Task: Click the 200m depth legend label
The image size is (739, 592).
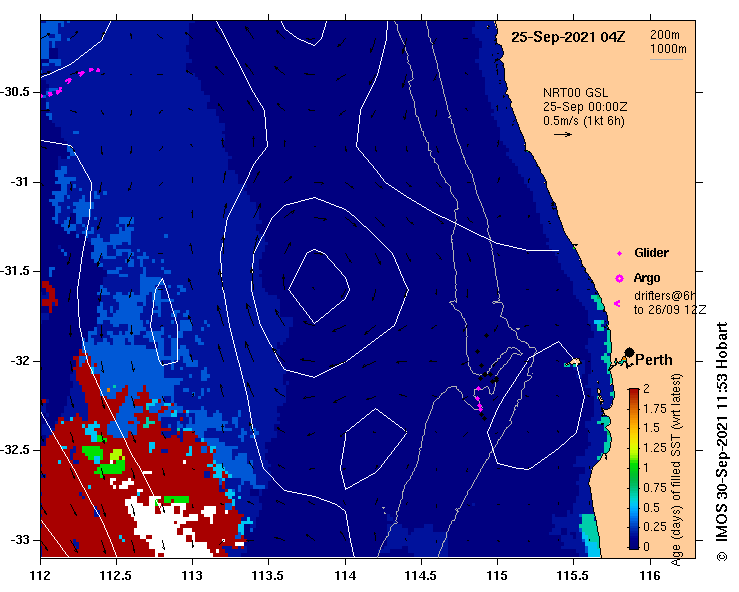Action: click(665, 35)
